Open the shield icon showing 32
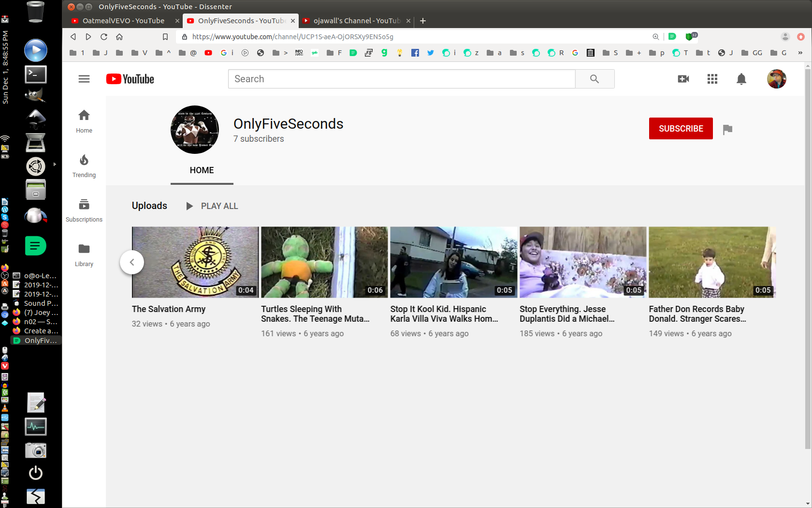 pos(691,36)
